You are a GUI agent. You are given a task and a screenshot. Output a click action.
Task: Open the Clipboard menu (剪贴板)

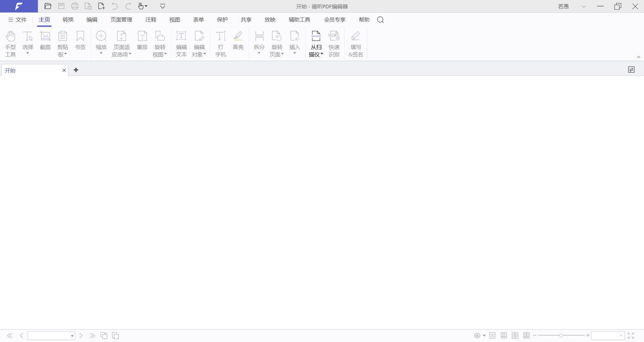63,44
